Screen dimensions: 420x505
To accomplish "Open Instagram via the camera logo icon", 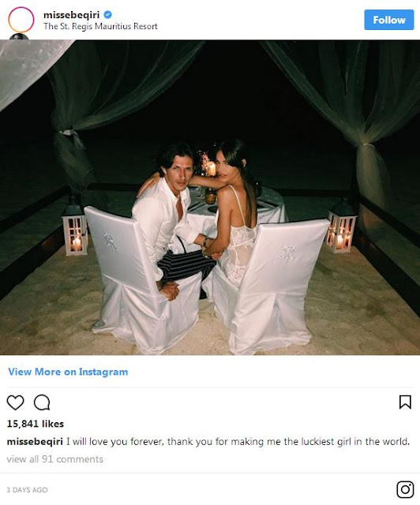I will pos(405,489).
